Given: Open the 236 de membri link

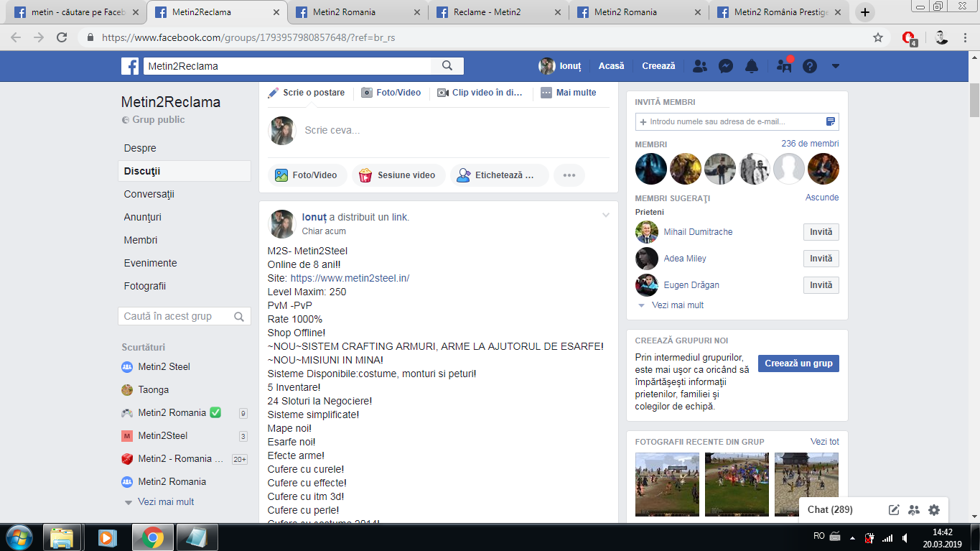Looking at the screenshot, I should coord(810,144).
